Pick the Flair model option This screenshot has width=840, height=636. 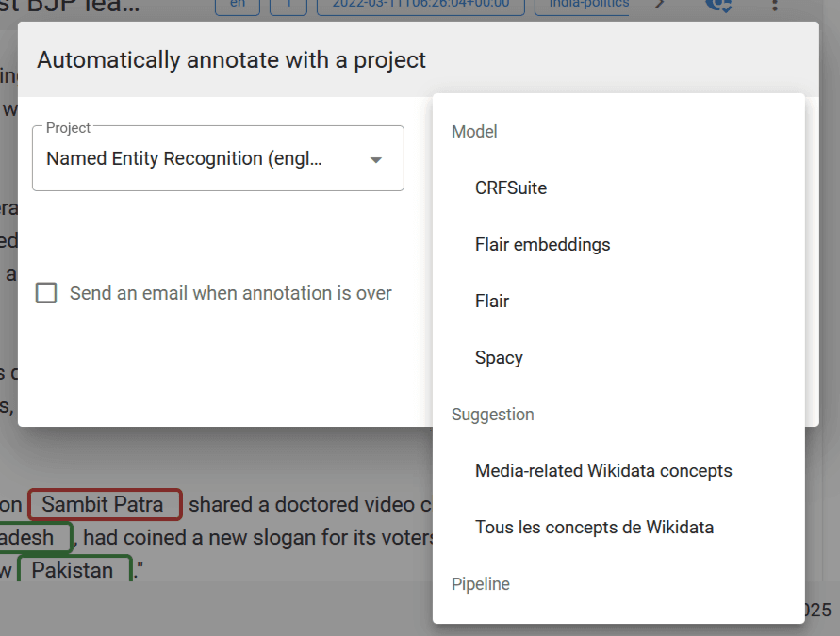(492, 302)
